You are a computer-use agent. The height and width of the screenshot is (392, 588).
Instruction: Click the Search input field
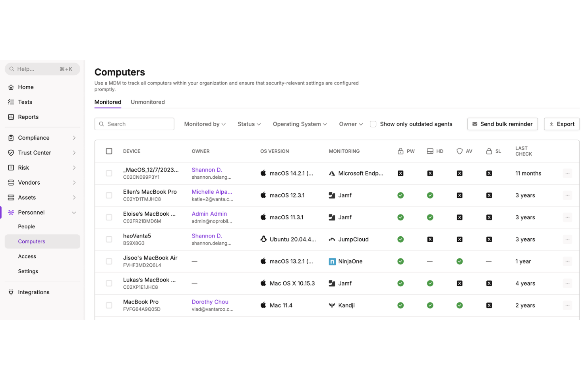(134, 124)
